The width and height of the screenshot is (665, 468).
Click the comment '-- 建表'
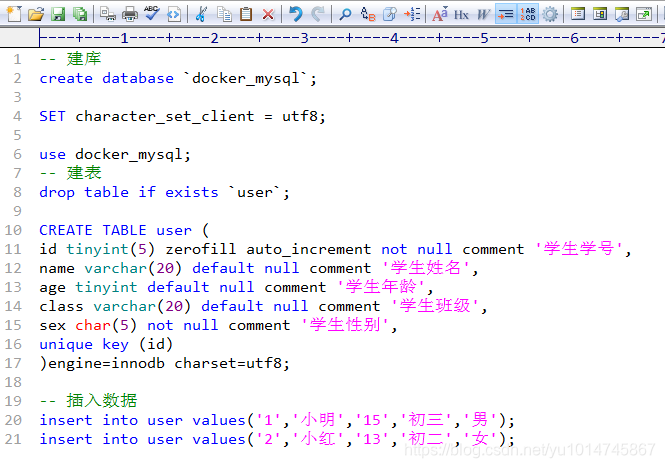pyautogui.click(x=70, y=173)
